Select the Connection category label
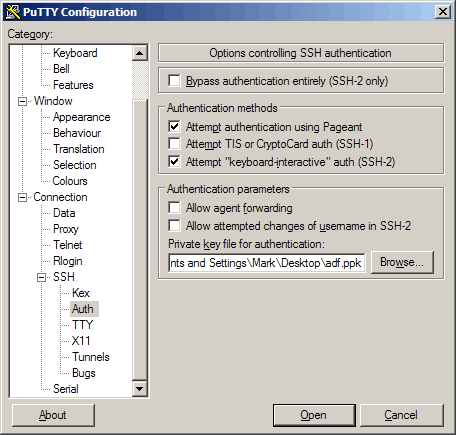This screenshot has height=435, width=456. point(60,197)
